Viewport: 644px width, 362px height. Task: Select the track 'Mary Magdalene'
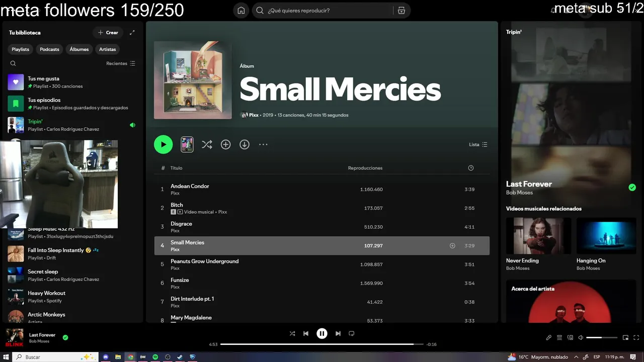[321, 318]
